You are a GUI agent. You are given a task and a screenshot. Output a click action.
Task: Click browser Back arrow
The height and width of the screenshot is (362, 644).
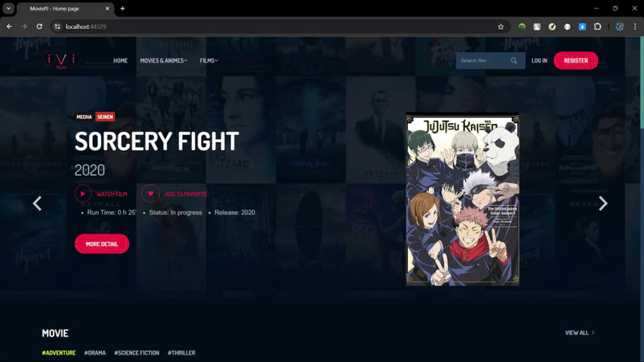(x=9, y=26)
